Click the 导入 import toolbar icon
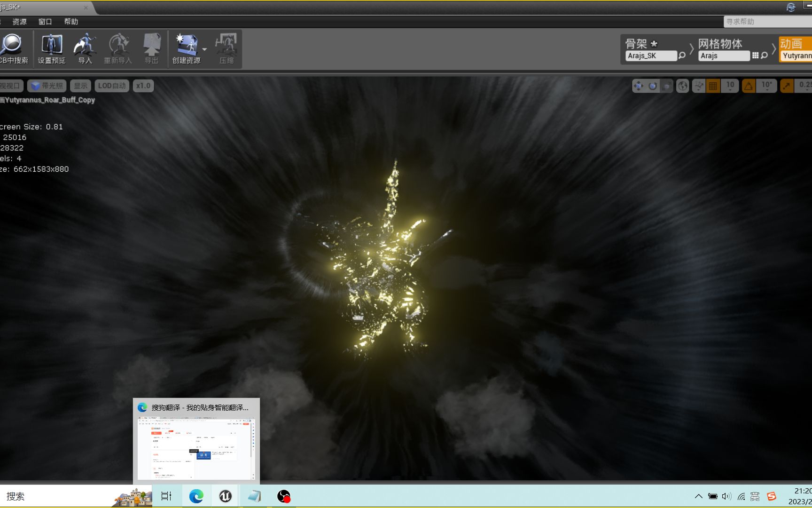812x508 pixels. [x=85, y=49]
